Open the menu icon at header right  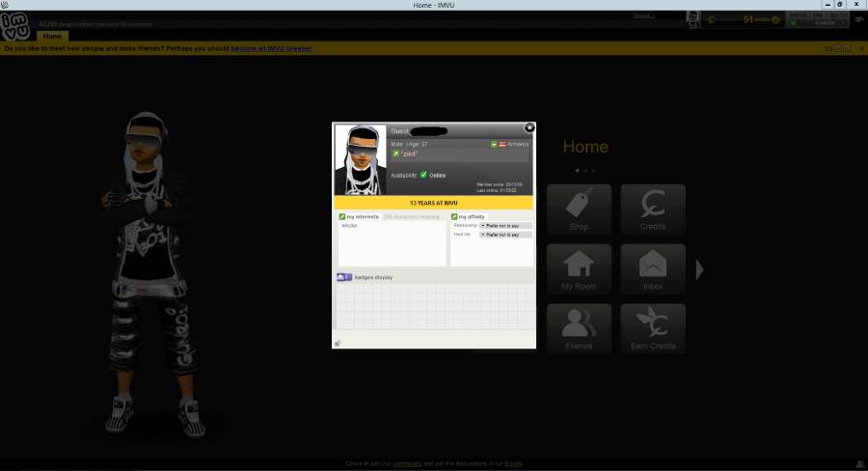tap(859, 19)
